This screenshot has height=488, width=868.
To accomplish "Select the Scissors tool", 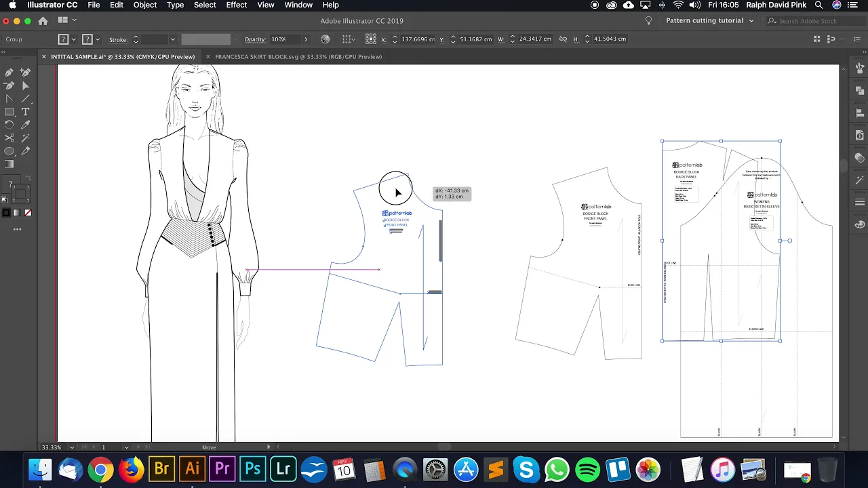I will click(x=9, y=138).
